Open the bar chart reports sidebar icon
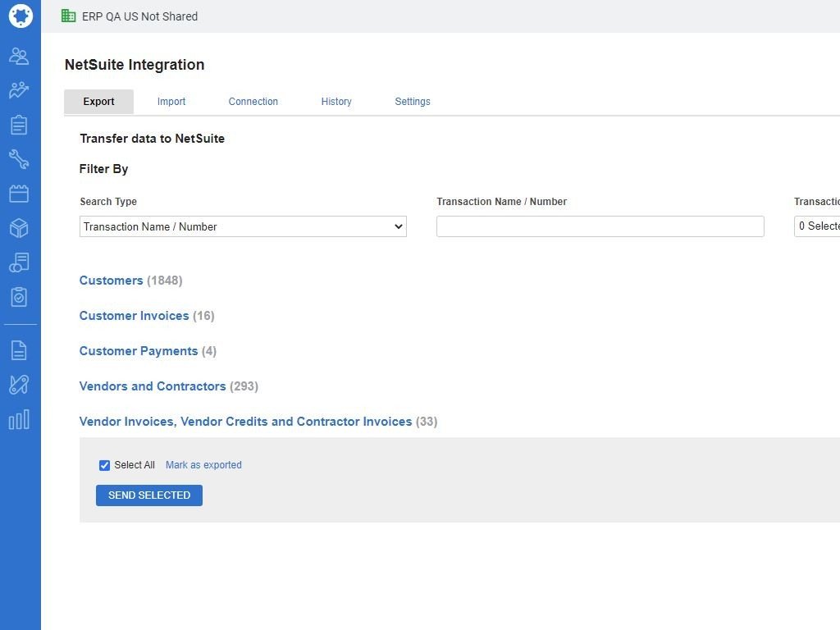This screenshot has width=840, height=630. tap(20, 419)
